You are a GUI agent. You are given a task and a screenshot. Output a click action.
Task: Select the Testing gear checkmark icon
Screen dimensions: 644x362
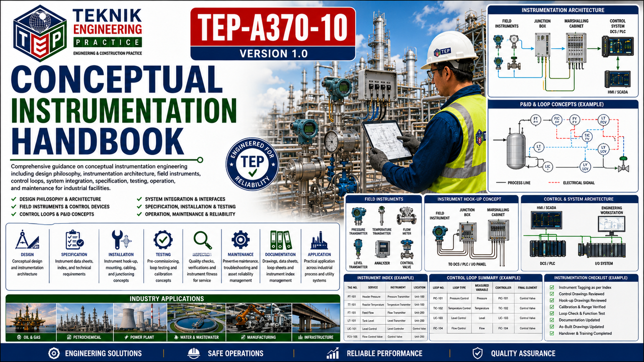pos(163,239)
